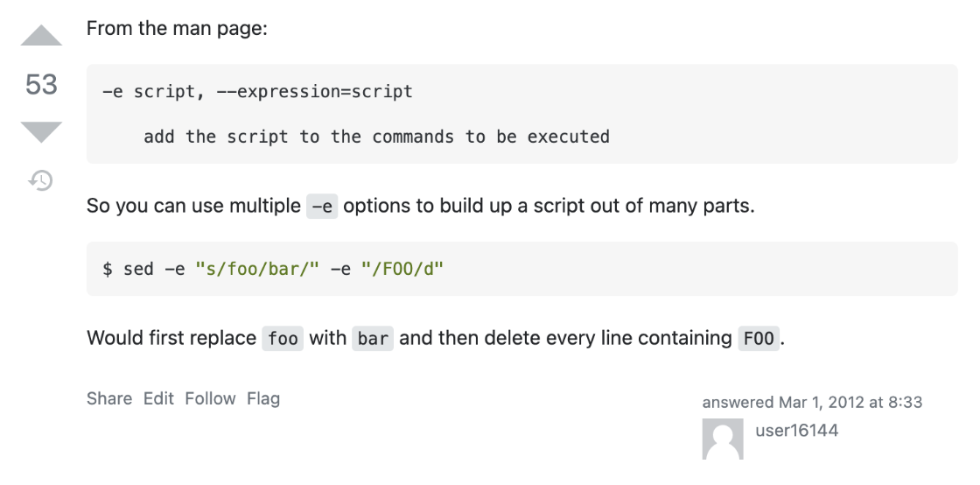This screenshot has width=980, height=485.
Task: Click the Share link
Action: point(109,398)
